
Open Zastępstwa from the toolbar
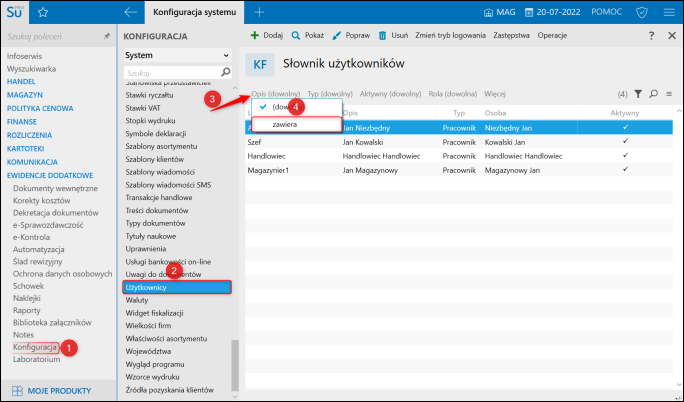(x=511, y=35)
